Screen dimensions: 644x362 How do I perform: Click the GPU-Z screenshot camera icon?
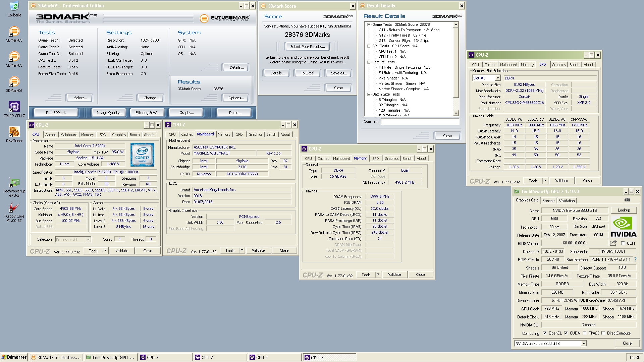pyautogui.click(x=627, y=200)
